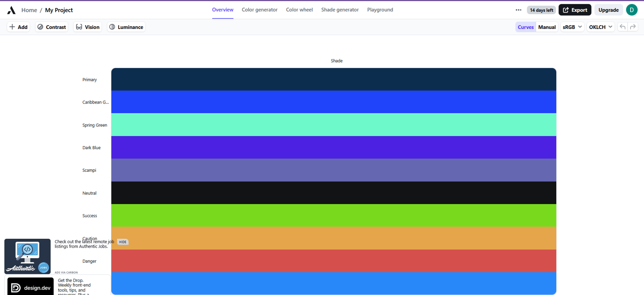Click the Shade column header

[x=337, y=61]
